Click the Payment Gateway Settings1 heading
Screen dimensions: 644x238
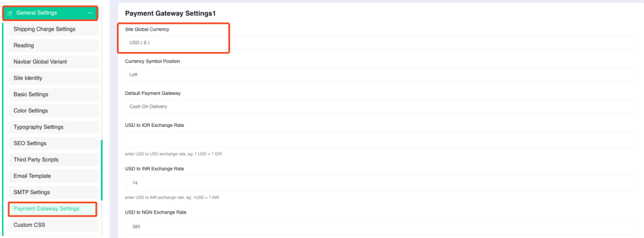point(170,14)
